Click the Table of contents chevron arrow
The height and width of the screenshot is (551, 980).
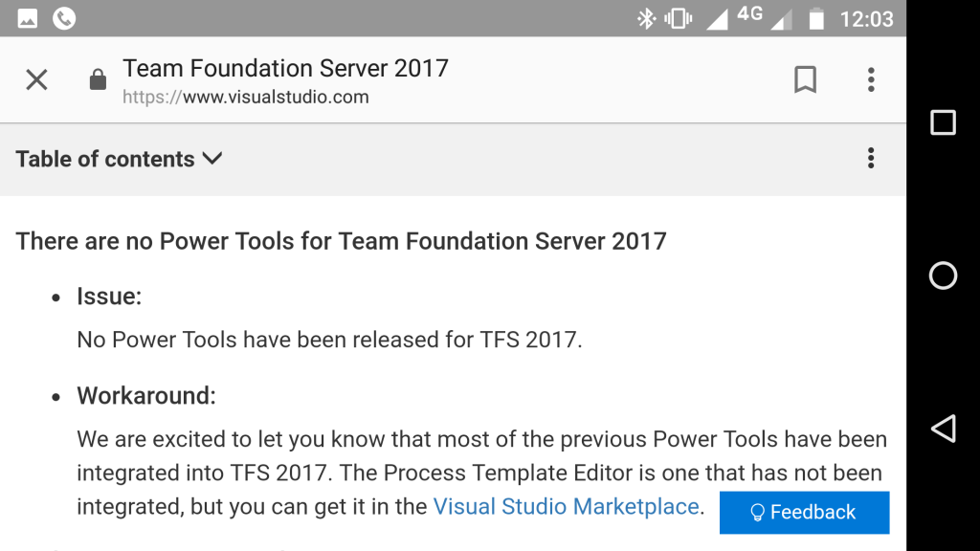pyautogui.click(x=212, y=159)
